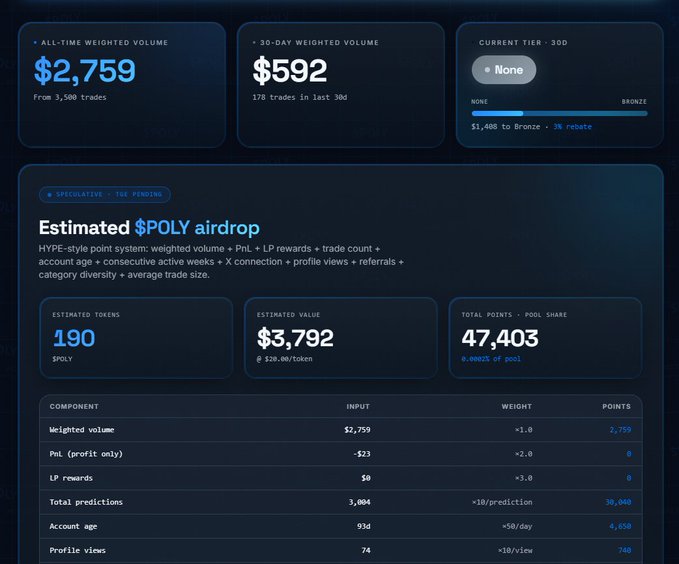The height and width of the screenshot is (564, 679).
Task: Click the Estimated $POLY airdrop heading
Action: point(149,228)
